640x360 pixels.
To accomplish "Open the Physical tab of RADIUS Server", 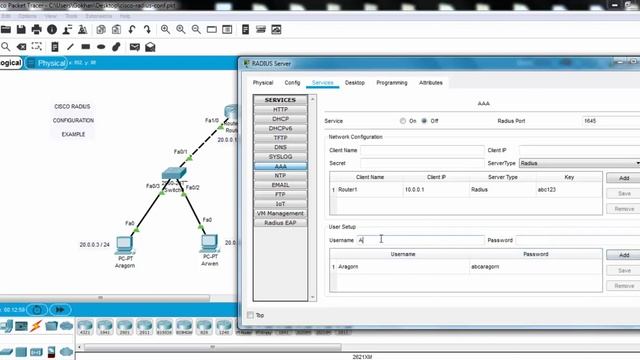I will click(x=263, y=82).
